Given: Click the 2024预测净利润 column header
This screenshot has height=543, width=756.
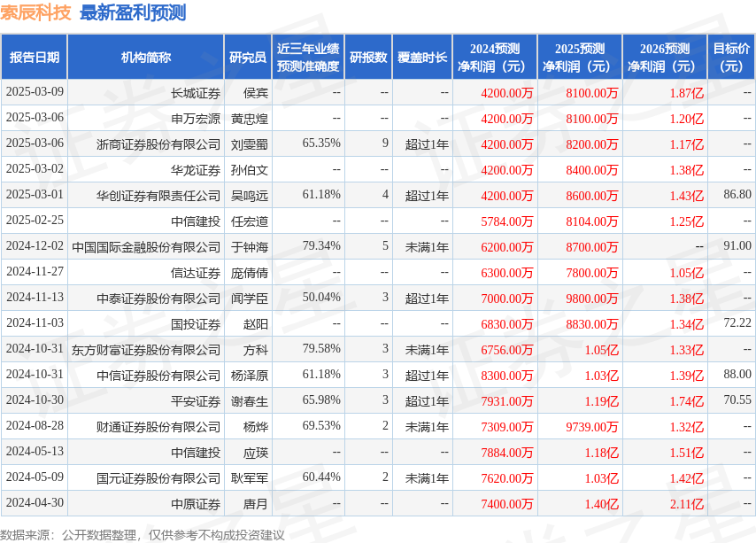Looking at the screenshot, I should [x=495, y=58].
